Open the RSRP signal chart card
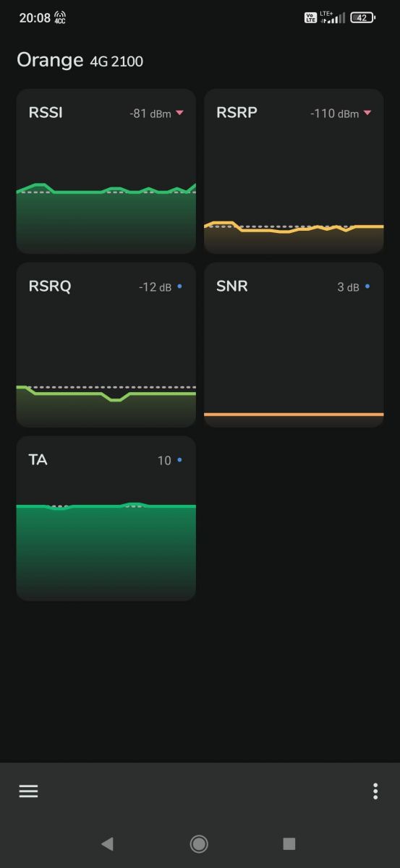400x868 pixels. pos(294,171)
